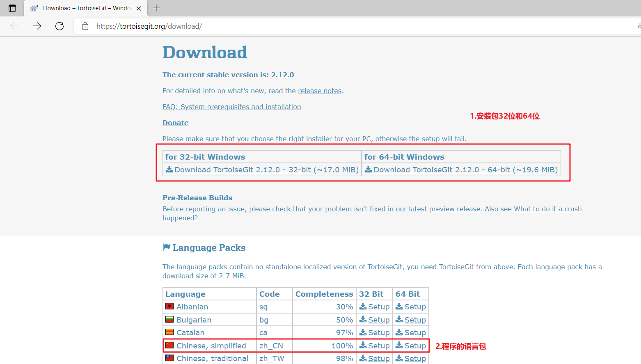
Task: Open the Donate link
Action: (175, 123)
